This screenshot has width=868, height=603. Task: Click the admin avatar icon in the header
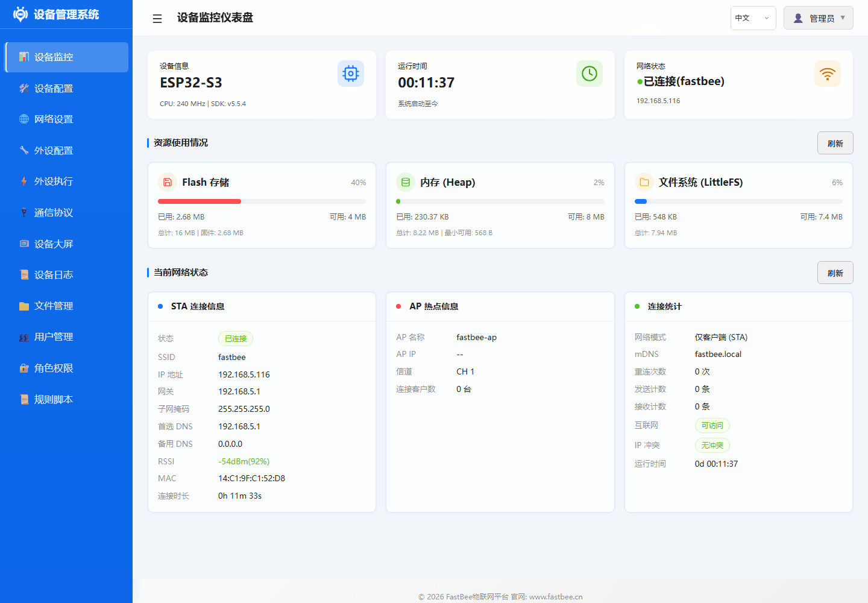(798, 18)
